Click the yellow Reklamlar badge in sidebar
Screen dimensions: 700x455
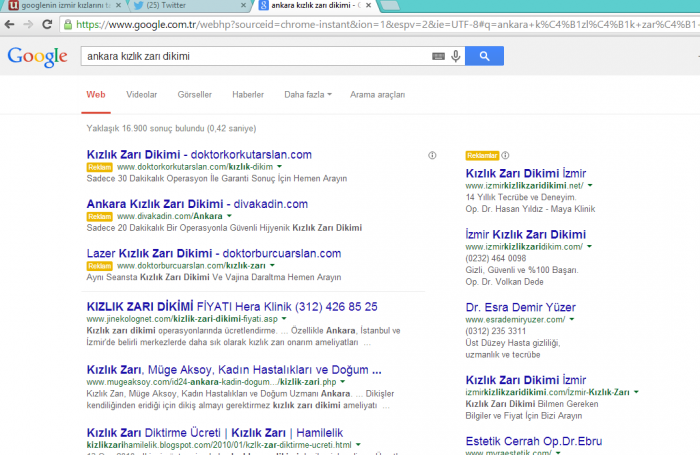[x=482, y=155]
